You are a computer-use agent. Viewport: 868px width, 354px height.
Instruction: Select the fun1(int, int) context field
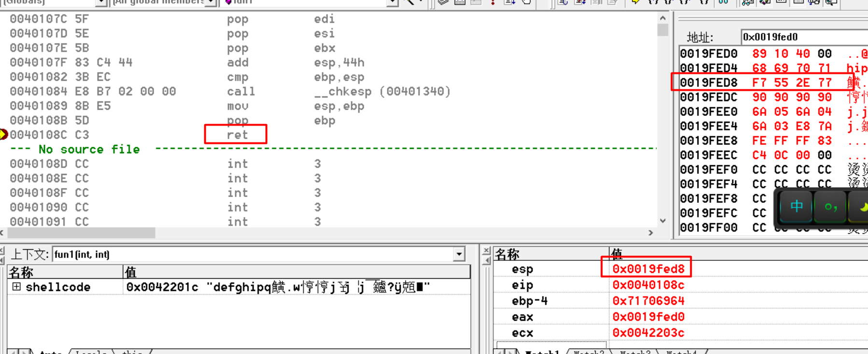(x=254, y=254)
